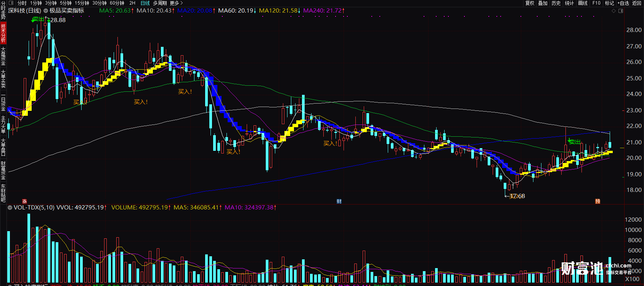This screenshot has width=644, height=286.
Task: Click the 12000 volume axis label
Action: point(633,220)
